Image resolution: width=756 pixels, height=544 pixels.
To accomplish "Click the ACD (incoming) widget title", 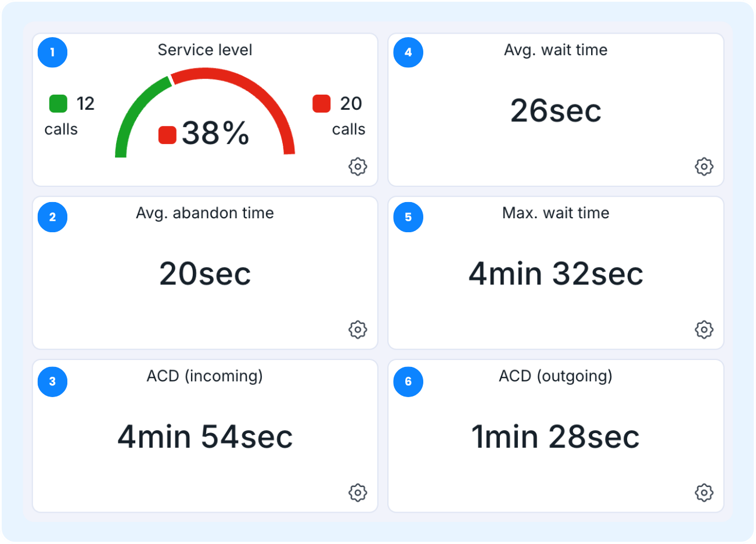I will (204, 376).
